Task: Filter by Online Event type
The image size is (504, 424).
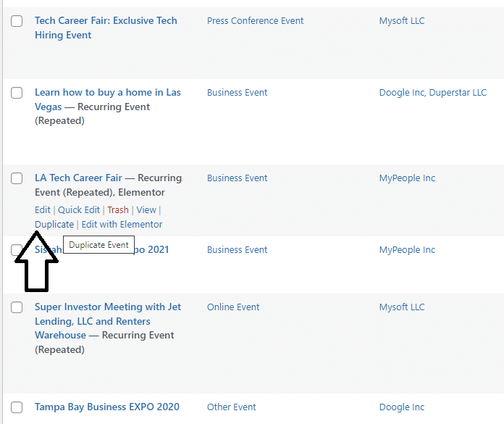Action: coord(233,307)
